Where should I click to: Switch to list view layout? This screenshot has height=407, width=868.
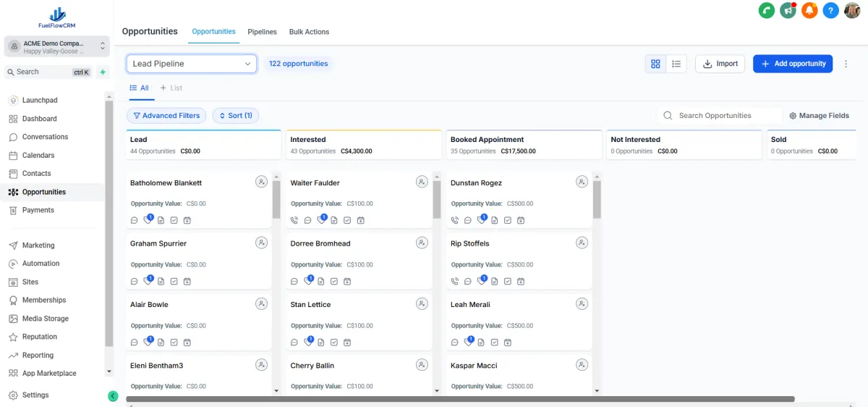click(676, 64)
